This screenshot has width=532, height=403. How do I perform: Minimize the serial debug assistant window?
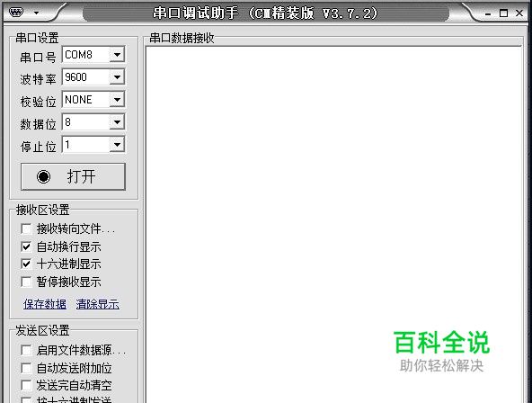coord(488,13)
